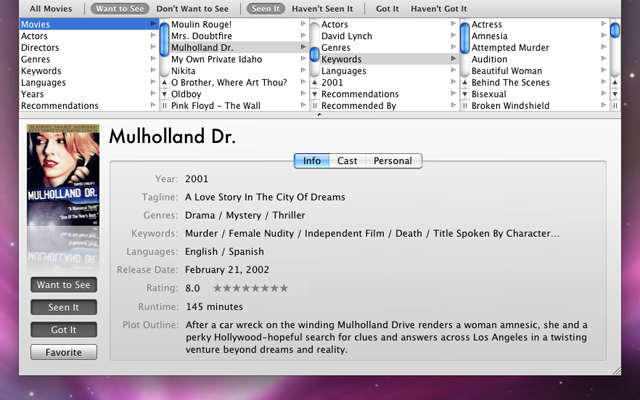Choose Recommendations in the first column
The height and width of the screenshot is (400, 640).
pyautogui.click(x=60, y=106)
